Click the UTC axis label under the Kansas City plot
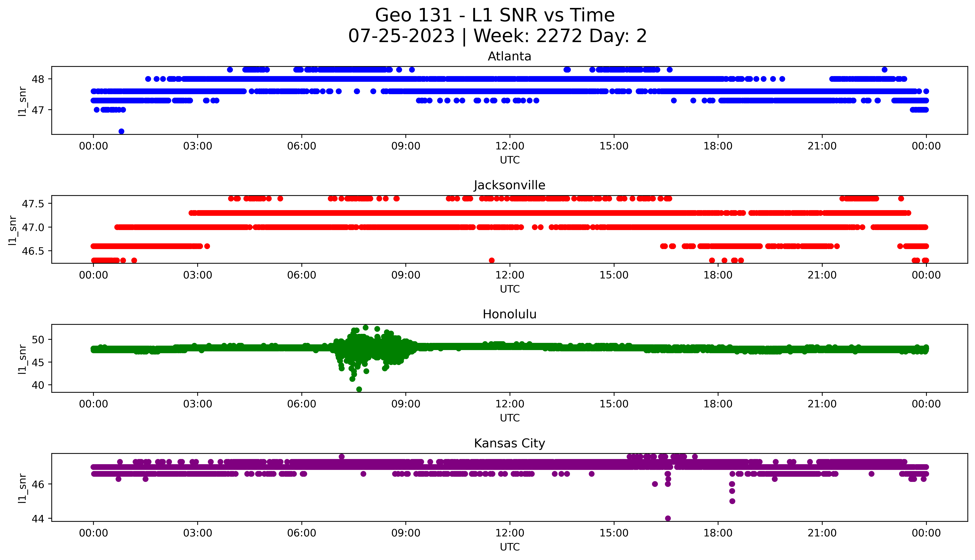The width and height of the screenshot is (975, 560). [510, 547]
